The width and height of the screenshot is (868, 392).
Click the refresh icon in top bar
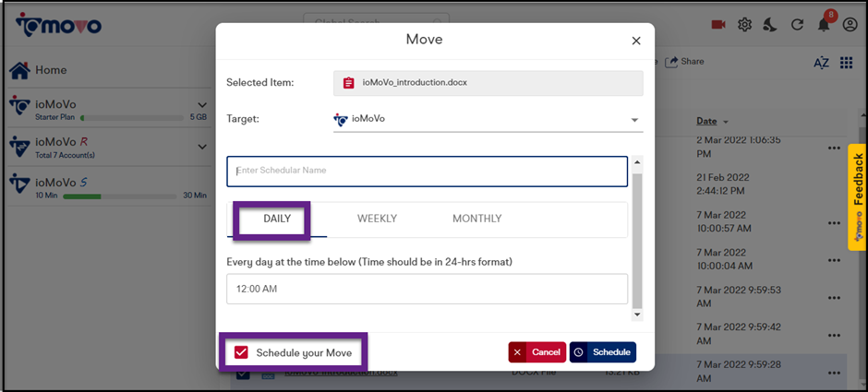797,25
